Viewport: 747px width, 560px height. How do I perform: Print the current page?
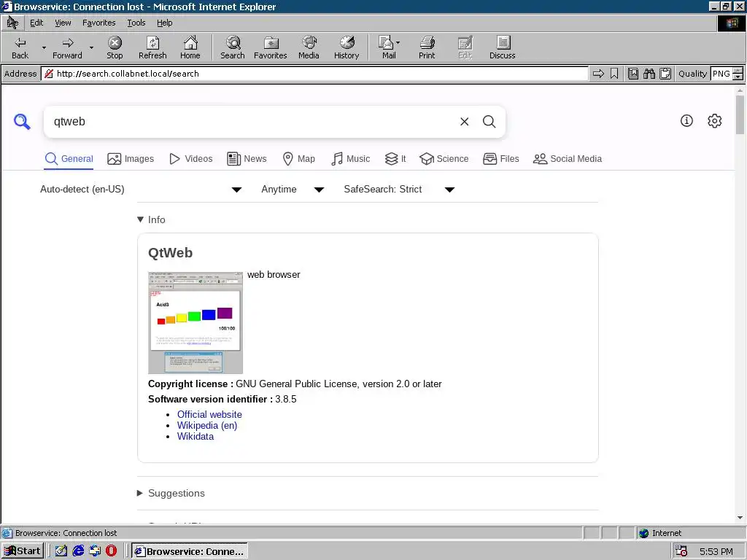click(x=427, y=47)
